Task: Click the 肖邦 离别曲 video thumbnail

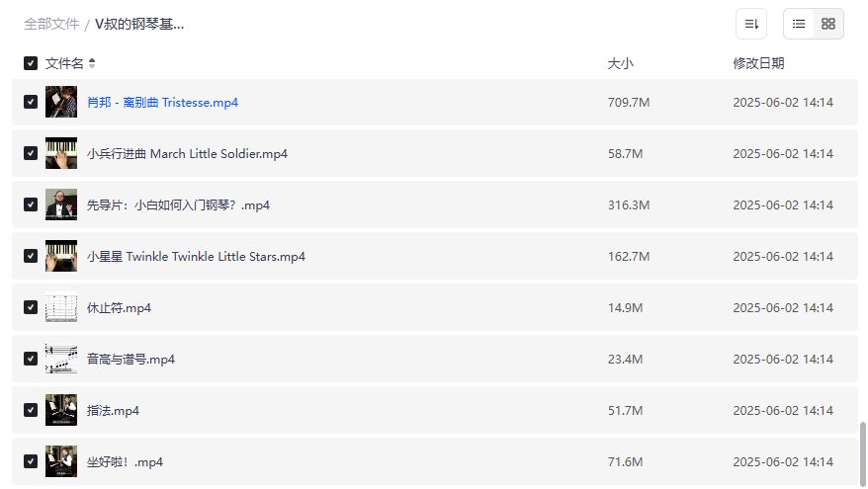Action: tap(61, 103)
